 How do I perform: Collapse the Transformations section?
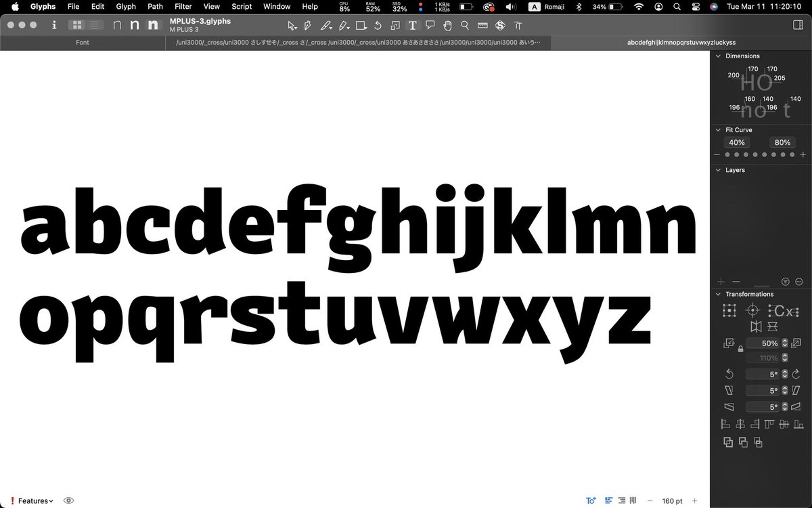(x=719, y=294)
